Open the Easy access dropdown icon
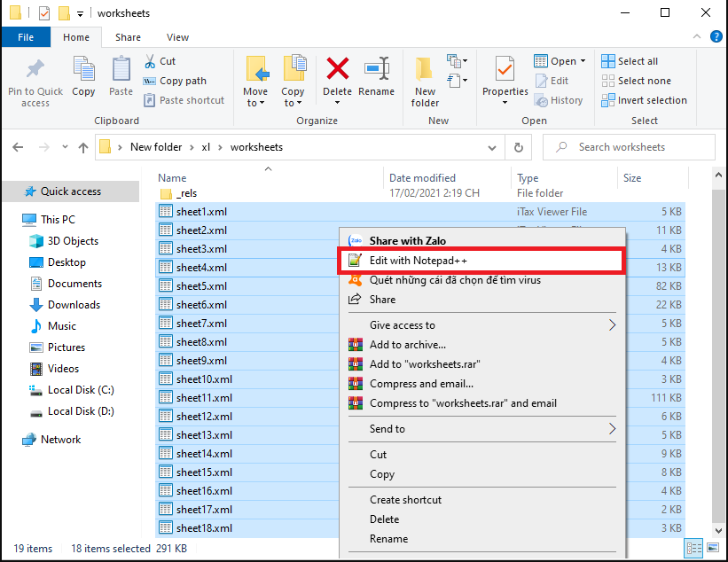 tap(457, 81)
